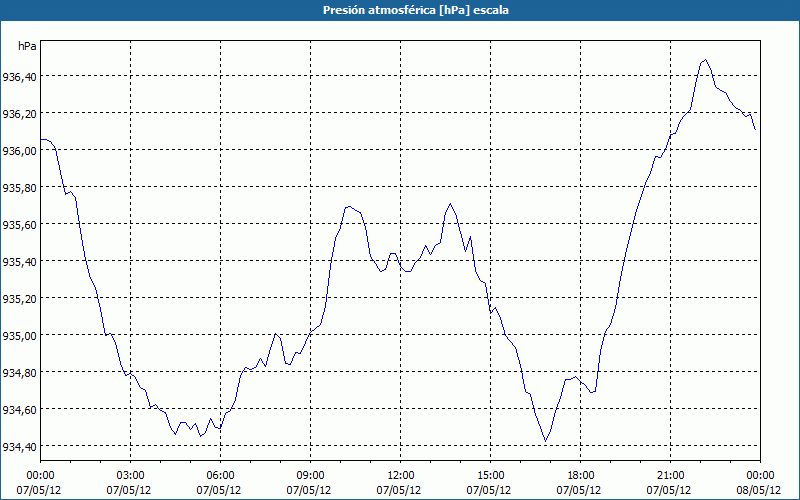Click the 09:00 time label
This screenshot has height=500, width=800.
[310, 476]
